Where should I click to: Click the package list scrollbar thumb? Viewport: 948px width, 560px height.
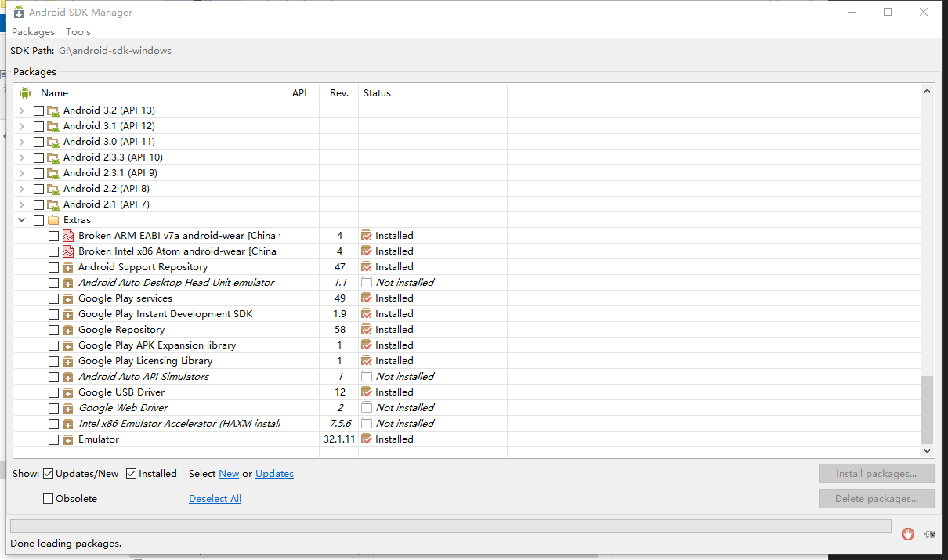click(x=928, y=409)
